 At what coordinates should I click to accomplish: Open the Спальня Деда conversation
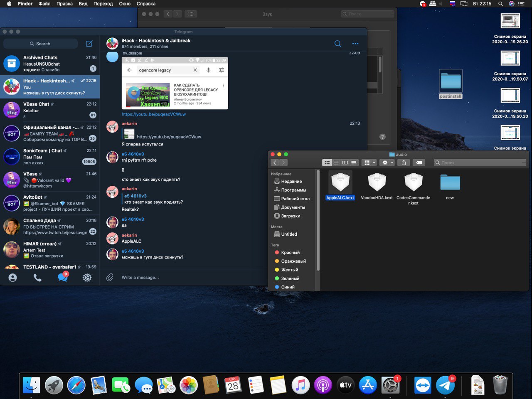(x=50, y=227)
